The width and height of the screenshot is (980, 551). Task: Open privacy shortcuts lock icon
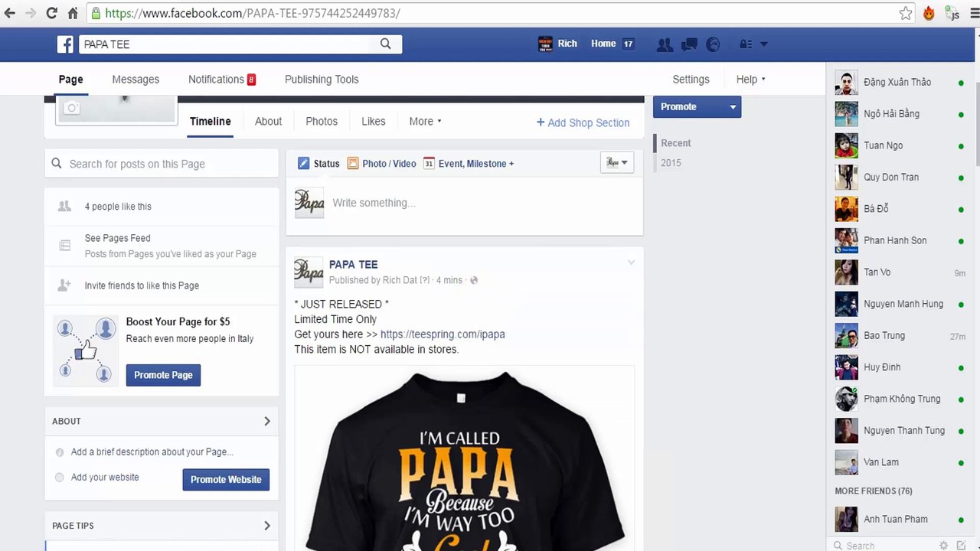point(746,44)
